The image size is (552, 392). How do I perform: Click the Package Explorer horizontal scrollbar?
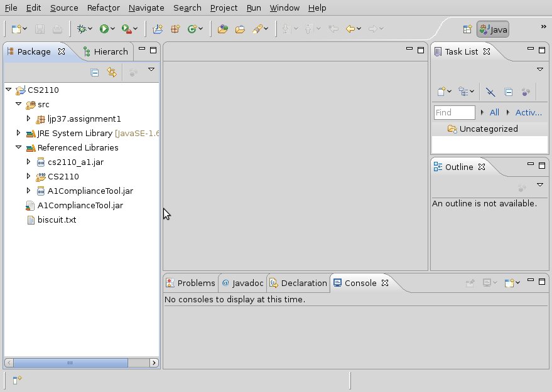70,363
